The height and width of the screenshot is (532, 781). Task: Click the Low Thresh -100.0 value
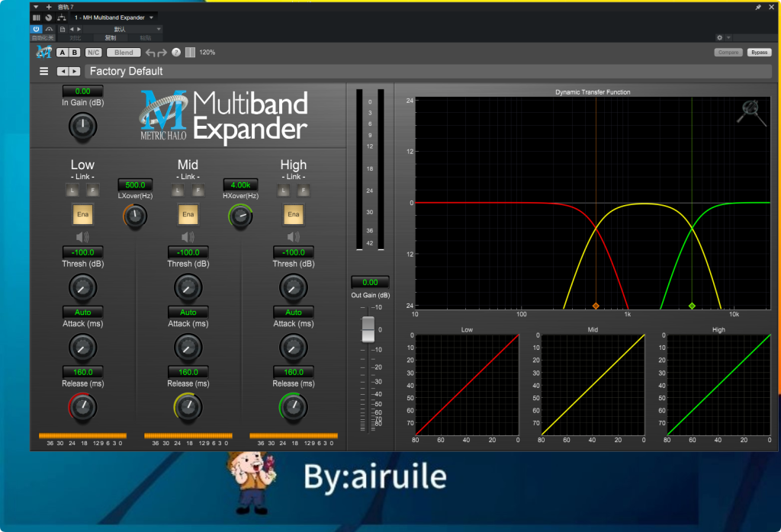click(x=82, y=252)
